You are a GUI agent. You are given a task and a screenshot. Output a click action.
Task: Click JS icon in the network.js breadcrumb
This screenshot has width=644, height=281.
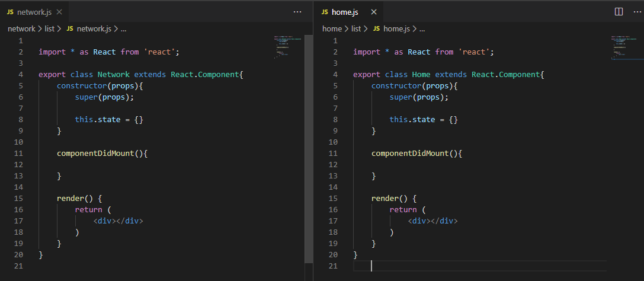click(70, 28)
